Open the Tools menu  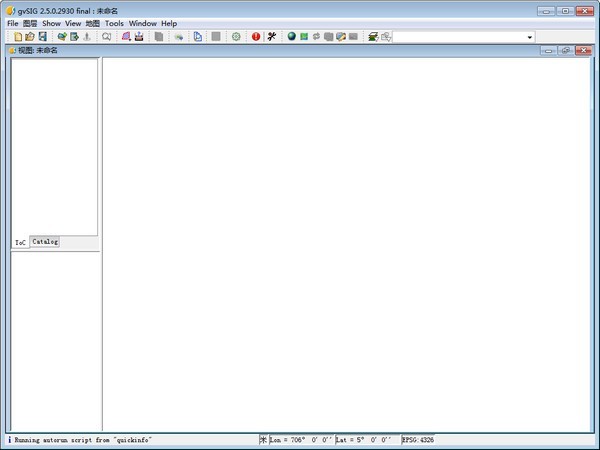tap(114, 23)
